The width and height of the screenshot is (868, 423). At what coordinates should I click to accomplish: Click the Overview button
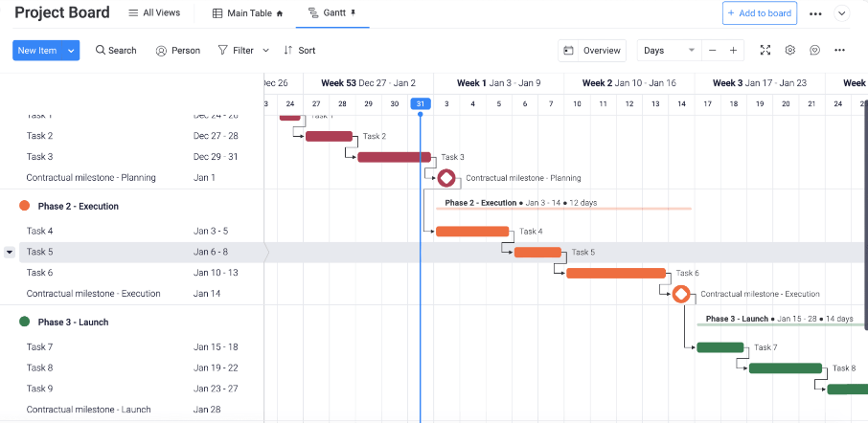tap(593, 50)
